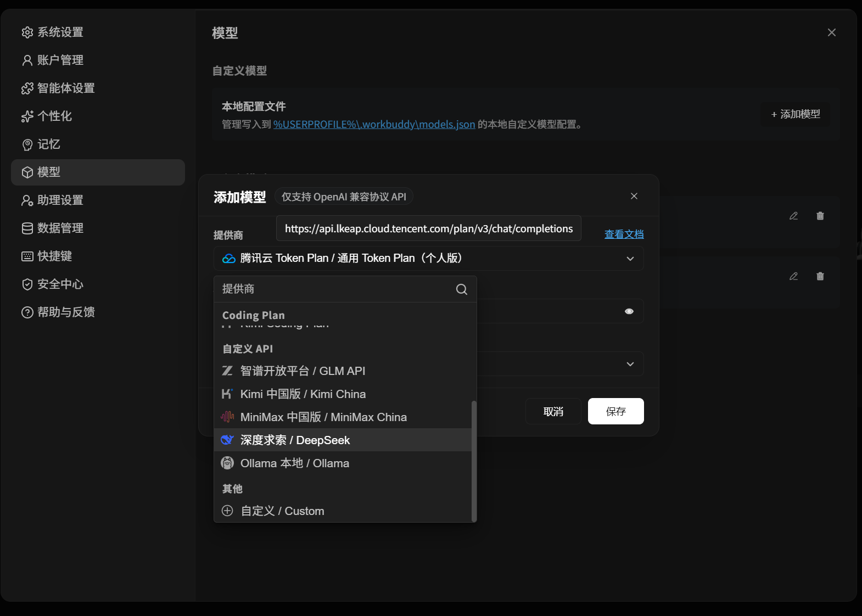Select 智谱开放平台 / GLM API provider

point(343,371)
